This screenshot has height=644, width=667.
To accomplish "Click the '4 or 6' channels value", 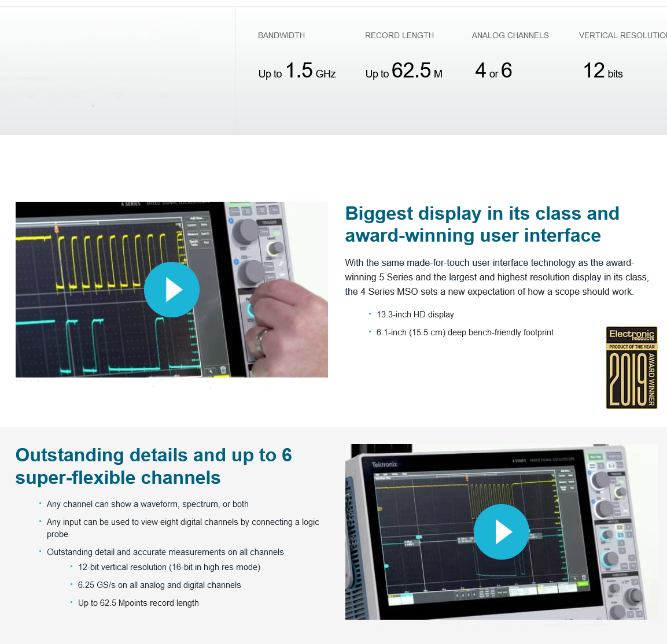I will 493,71.
